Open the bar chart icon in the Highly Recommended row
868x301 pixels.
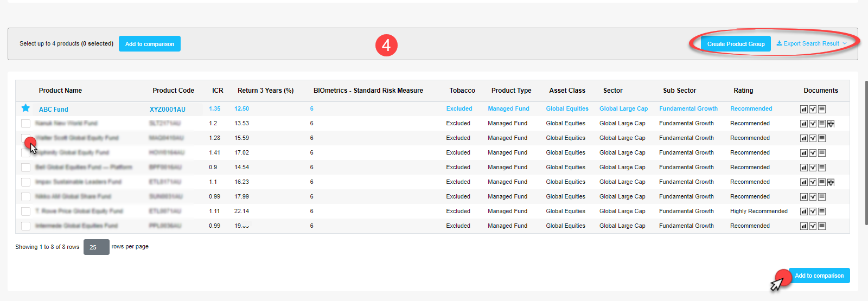tap(804, 212)
